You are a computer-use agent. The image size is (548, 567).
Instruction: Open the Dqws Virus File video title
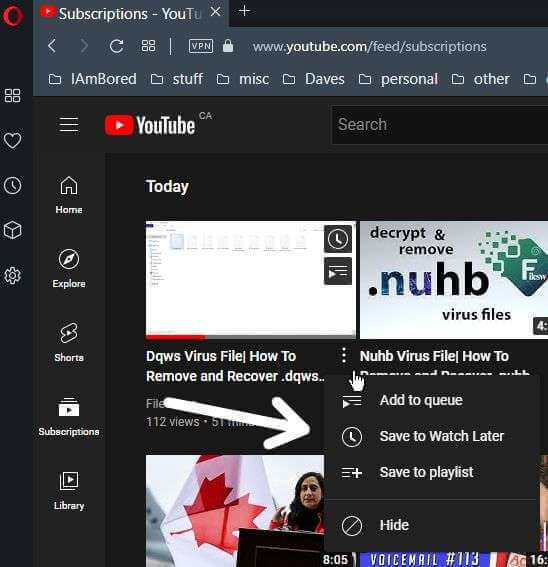click(x=235, y=366)
